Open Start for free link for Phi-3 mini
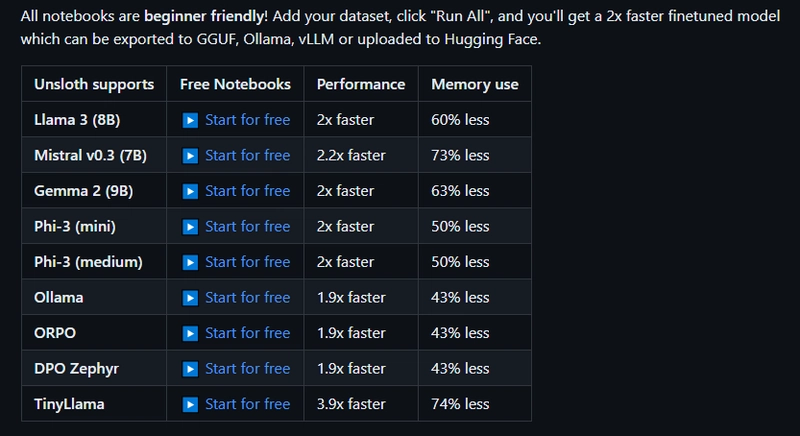The image size is (800, 436). click(x=247, y=226)
